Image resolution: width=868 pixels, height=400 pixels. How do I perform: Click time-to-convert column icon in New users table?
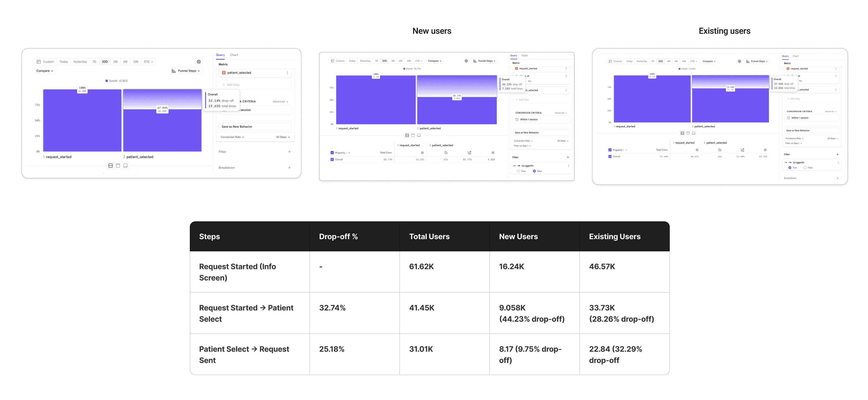click(446, 153)
